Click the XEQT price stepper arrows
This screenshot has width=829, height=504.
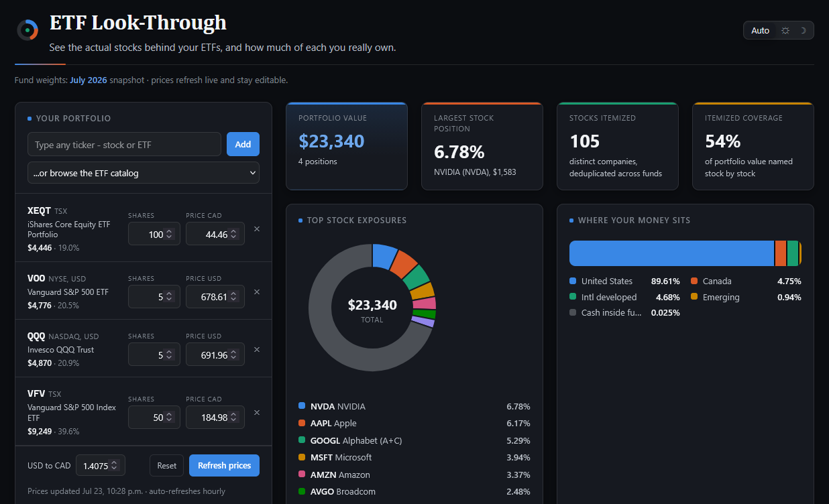233,234
